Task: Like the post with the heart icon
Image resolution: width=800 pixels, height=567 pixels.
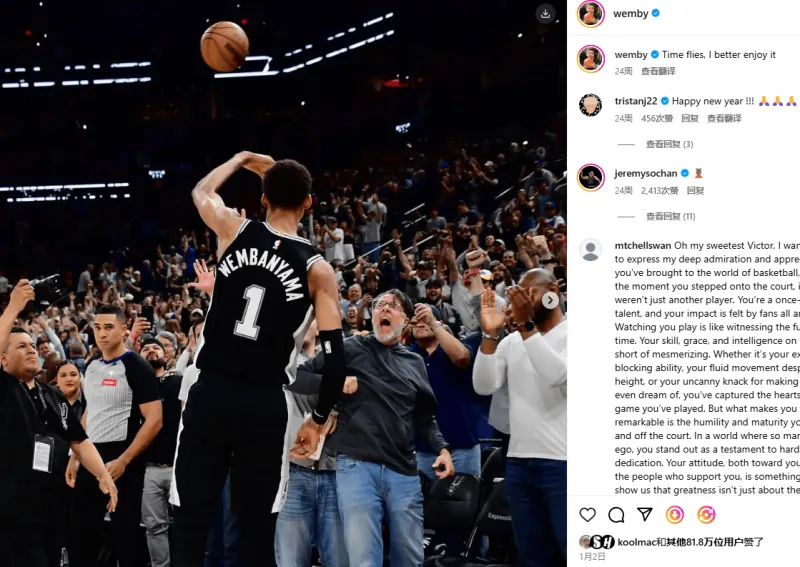Action: click(587, 514)
